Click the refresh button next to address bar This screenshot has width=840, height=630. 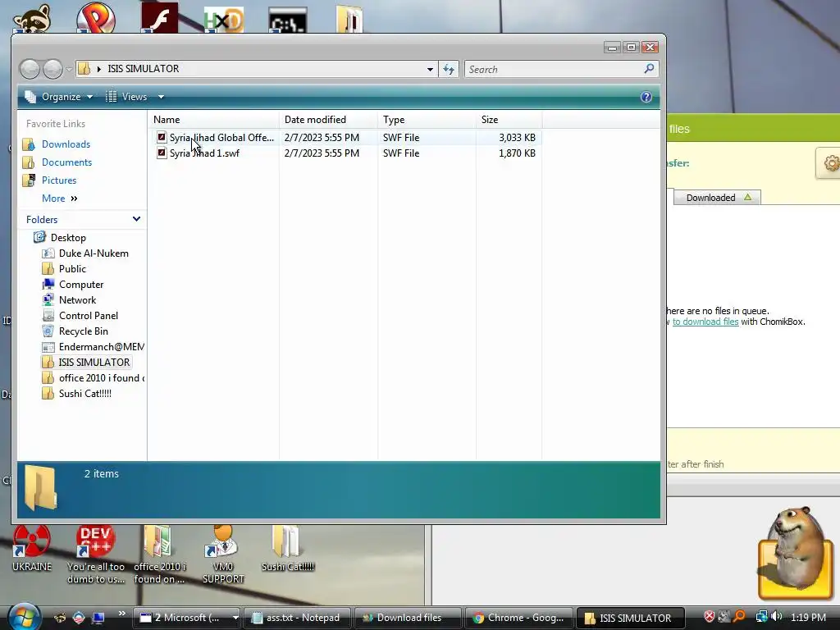coord(449,69)
